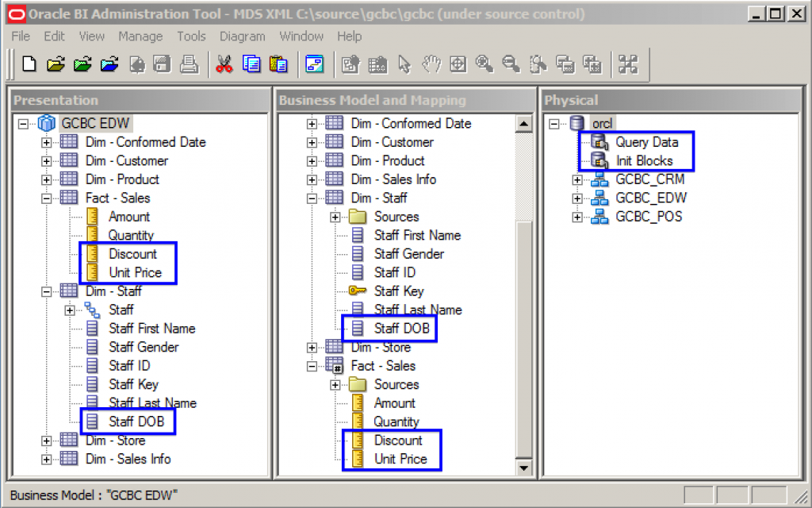Click the Paste clipboard icon
The image size is (812, 508).
[x=278, y=64]
